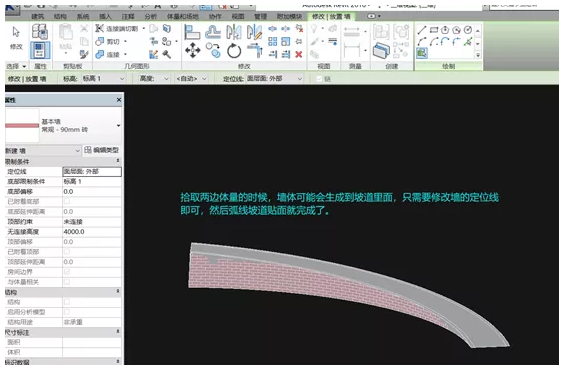Screen dimensions: 563x367
Task: Open the 新建 墙 filter dropdown
Action: pyautogui.click(x=43, y=151)
